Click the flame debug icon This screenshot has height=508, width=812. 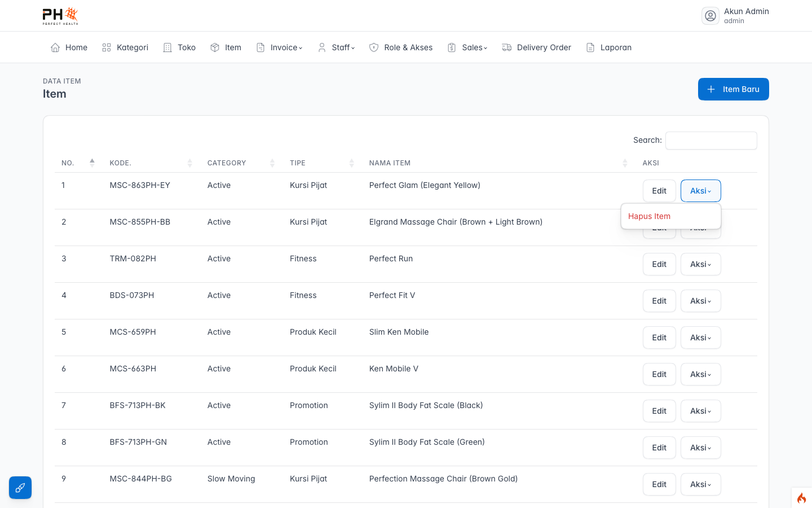[801, 498]
